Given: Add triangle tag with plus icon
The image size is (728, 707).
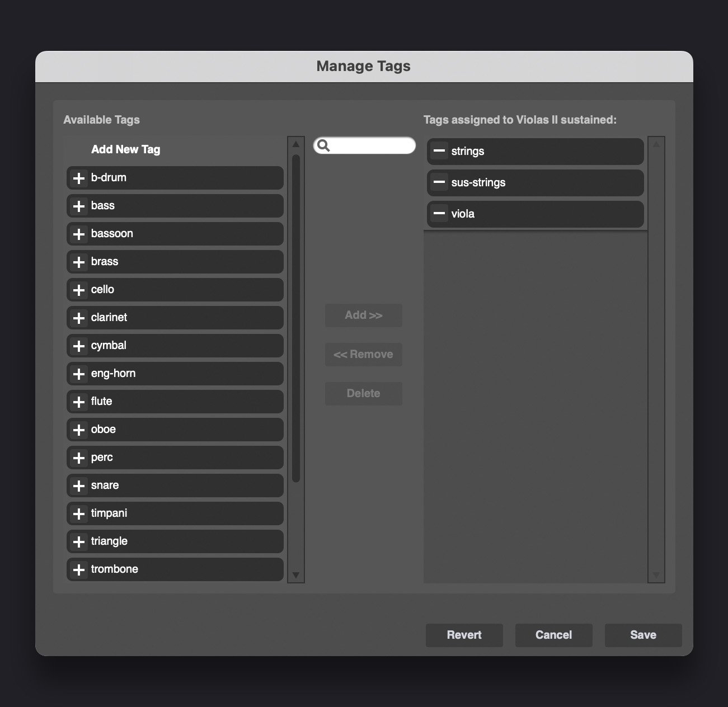Looking at the screenshot, I should (x=79, y=541).
